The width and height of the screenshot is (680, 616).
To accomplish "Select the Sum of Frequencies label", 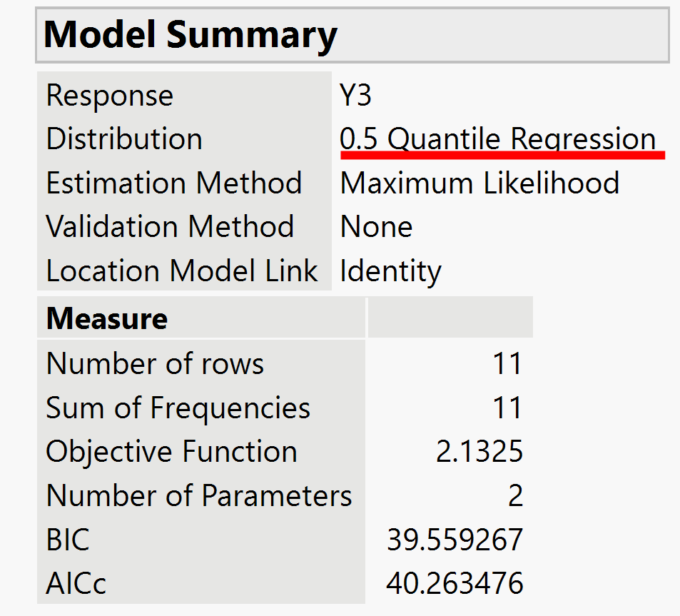I will pyautogui.click(x=178, y=408).
